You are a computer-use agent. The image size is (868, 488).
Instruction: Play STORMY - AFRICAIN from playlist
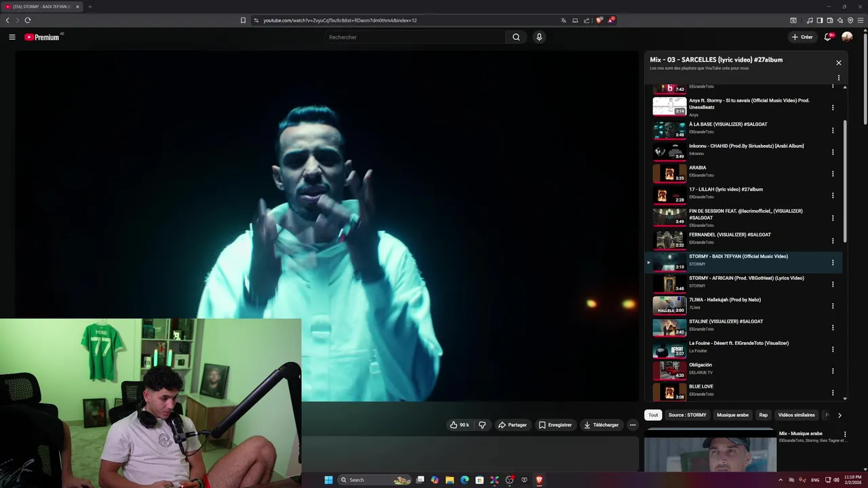pos(743,284)
